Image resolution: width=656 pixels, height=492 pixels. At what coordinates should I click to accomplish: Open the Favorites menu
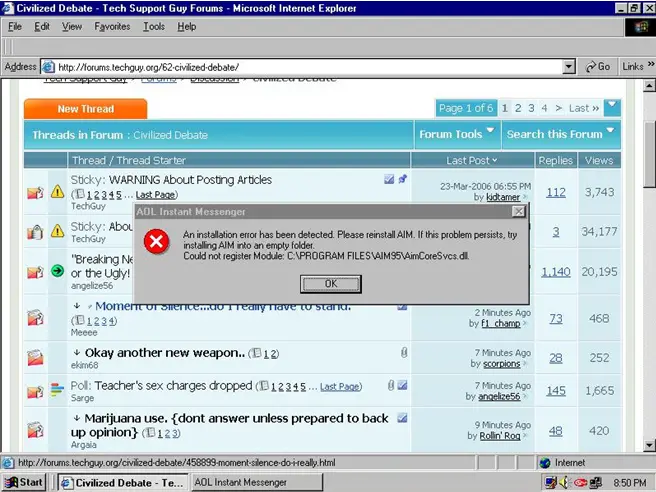112,27
